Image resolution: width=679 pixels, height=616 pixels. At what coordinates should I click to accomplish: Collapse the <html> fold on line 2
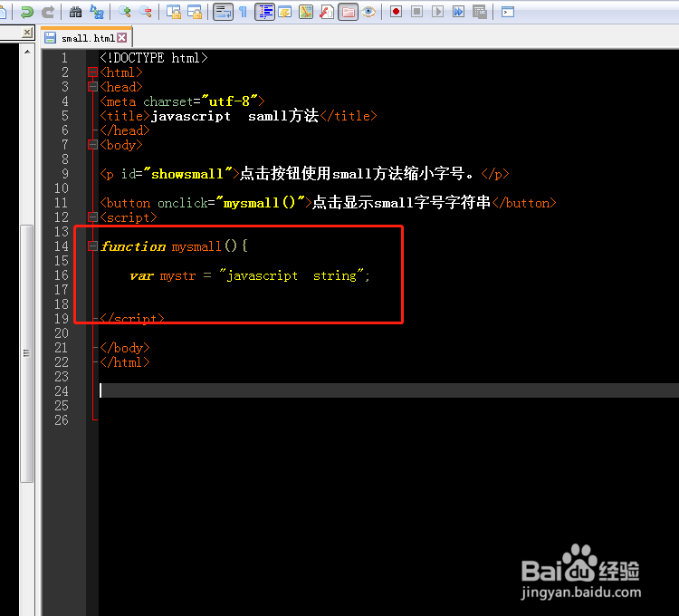pos(92,72)
